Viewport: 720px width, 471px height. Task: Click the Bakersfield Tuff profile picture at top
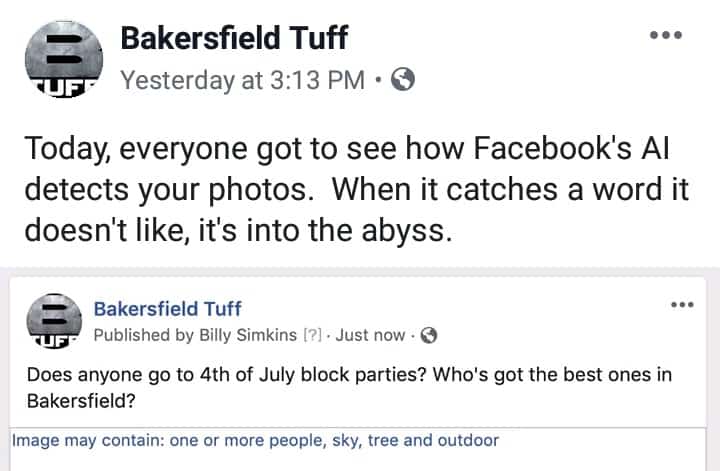click(64, 59)
